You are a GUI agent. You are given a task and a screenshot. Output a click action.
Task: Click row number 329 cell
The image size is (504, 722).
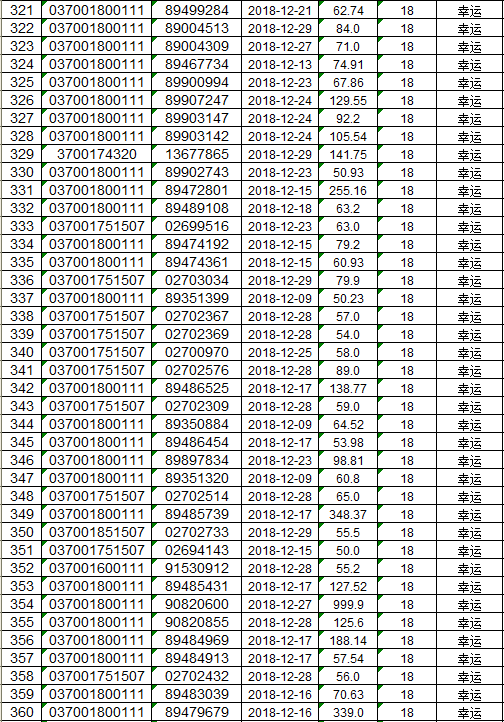[21, 154]
